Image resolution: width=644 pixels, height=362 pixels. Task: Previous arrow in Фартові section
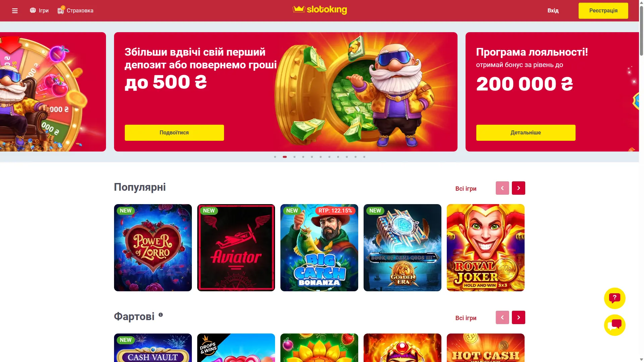502,317
